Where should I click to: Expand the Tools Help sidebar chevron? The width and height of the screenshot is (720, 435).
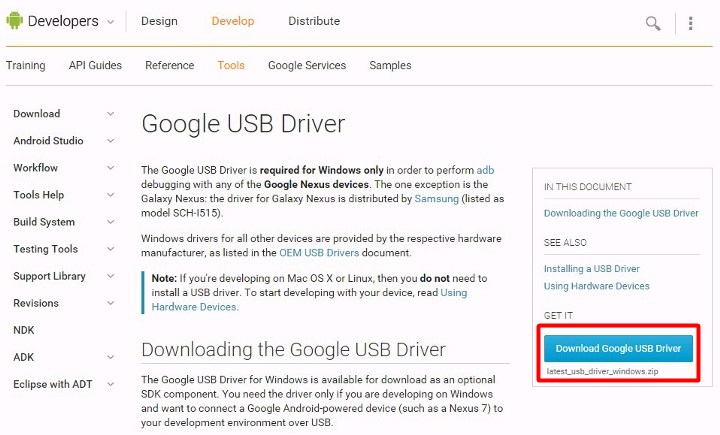[x=111, y=195]
